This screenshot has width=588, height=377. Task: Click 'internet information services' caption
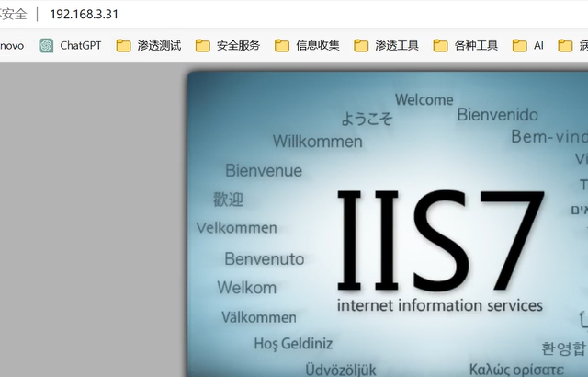coord(439,305)
